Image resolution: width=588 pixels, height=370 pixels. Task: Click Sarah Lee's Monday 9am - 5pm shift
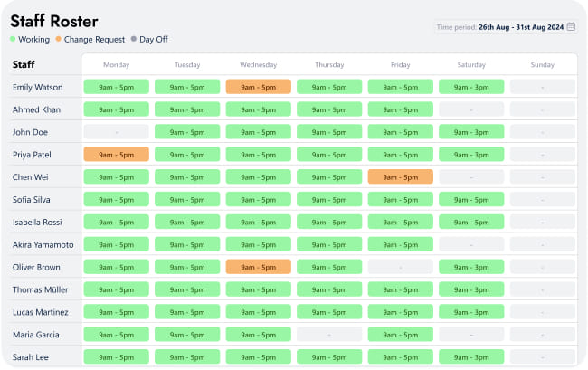[117, 356]
